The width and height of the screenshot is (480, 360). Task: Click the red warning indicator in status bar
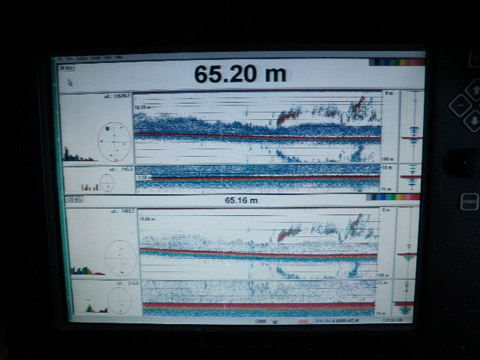[302, 321]
